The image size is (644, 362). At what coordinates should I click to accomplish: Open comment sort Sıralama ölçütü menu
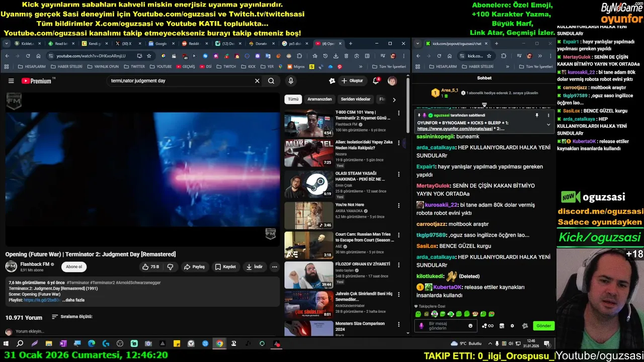point(72,317)
